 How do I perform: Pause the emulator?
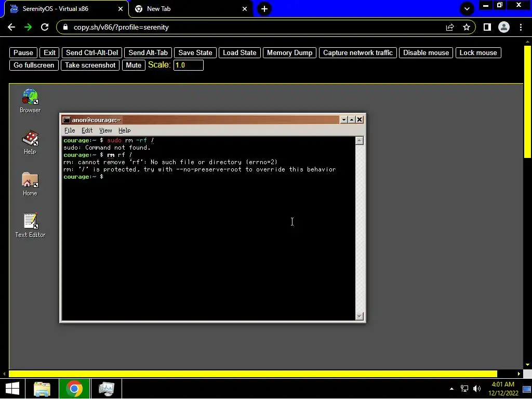tap(23, 52)
